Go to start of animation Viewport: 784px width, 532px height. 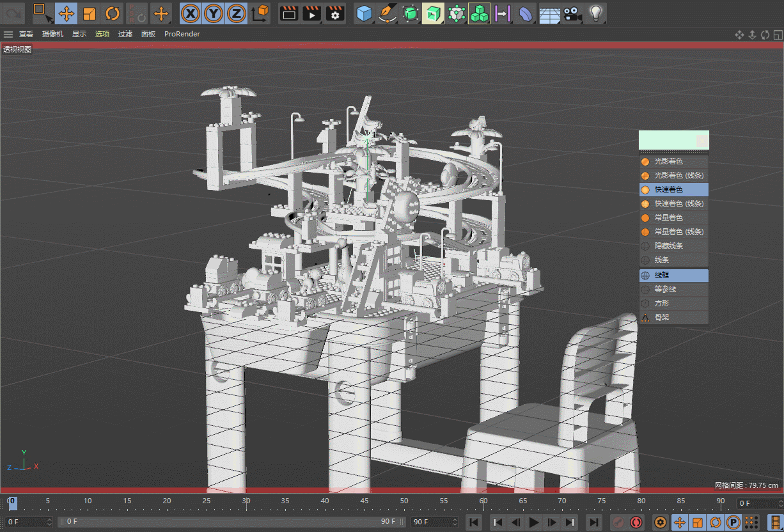(474, 522)
